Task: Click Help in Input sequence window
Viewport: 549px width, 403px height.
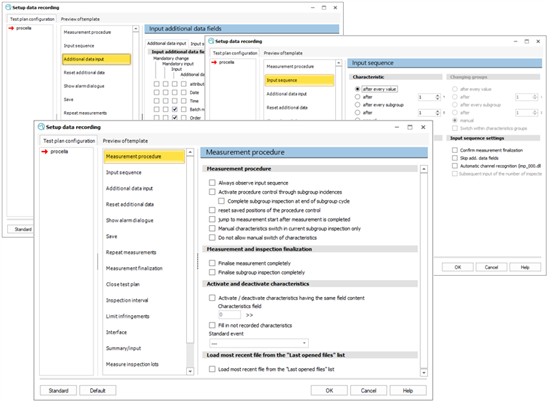Action: click(x=525, y=267)
